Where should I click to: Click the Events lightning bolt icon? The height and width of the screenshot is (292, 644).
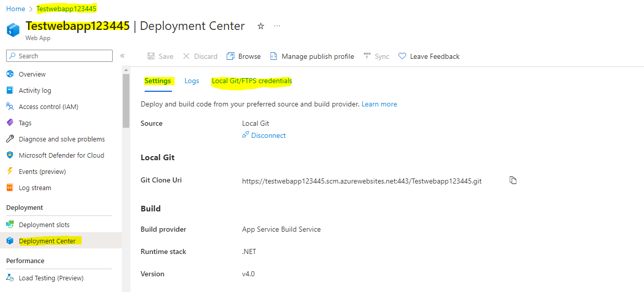pyautogui.click(x=10, y=171)
